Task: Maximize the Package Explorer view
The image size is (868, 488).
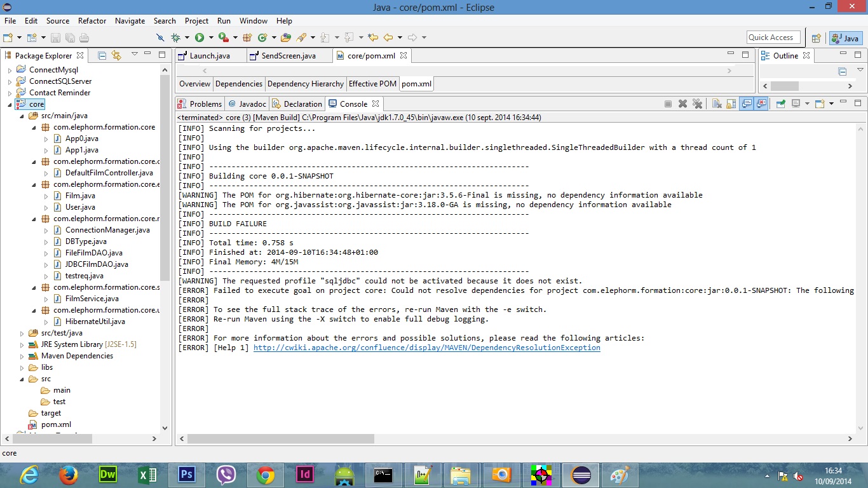Action: 162,55
